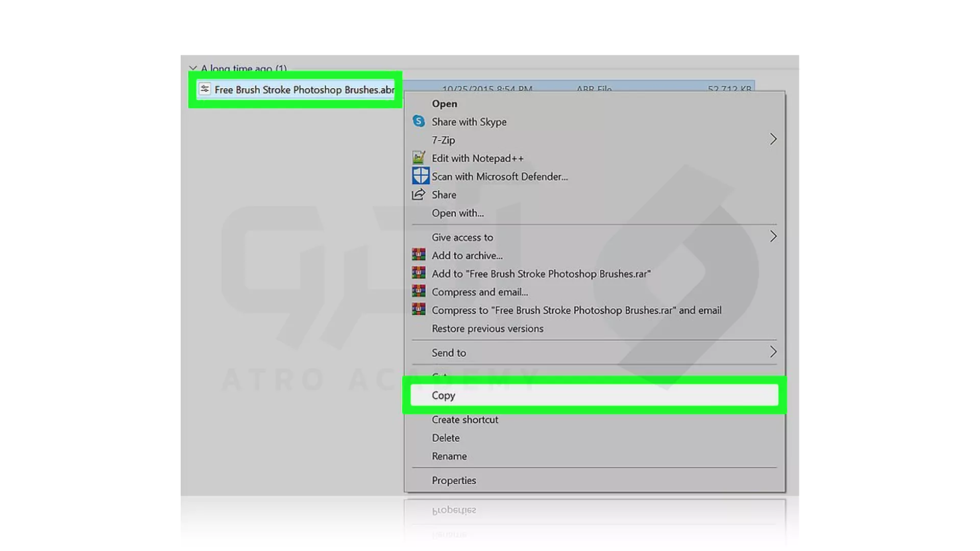The image size is (980, 551).
Task: Collapse the 'A long time ago' group chevron
Action: click(x=193, y=68)
